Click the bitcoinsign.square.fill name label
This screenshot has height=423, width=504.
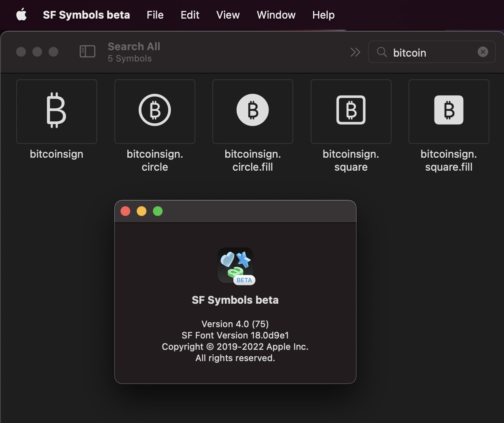[x=449, y=161]
